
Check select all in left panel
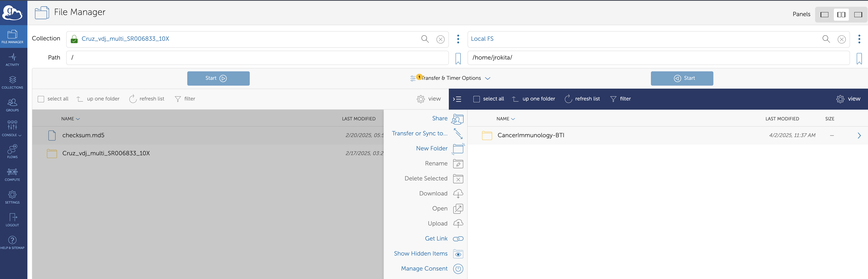point(41,99)
